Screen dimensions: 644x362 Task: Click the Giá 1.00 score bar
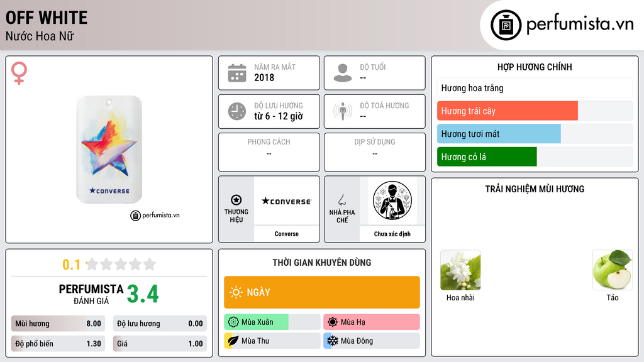[160, 344]
